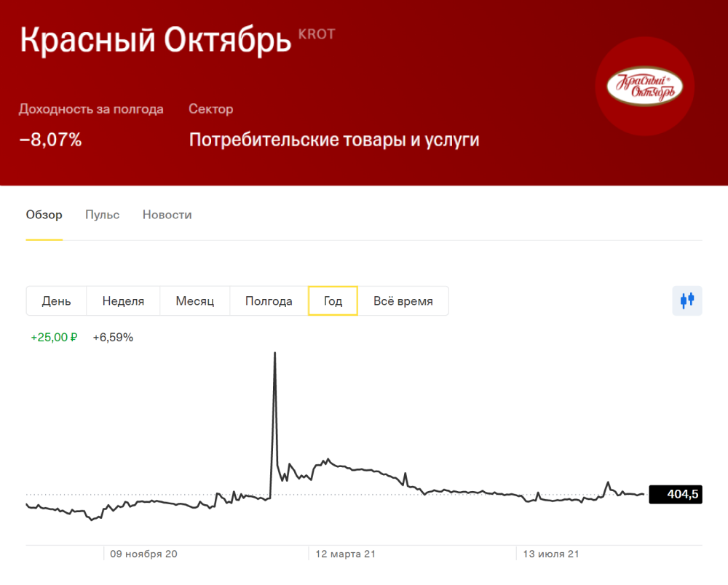Switch to the Пульс tab
Image resolution: width=728 pixels, height=585 pixels.
(x=102, y=215)
